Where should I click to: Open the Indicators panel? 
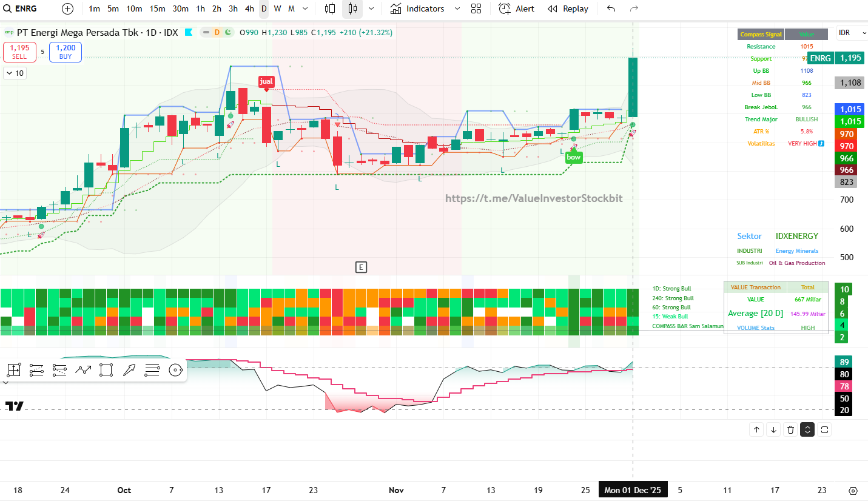[417, 8]
